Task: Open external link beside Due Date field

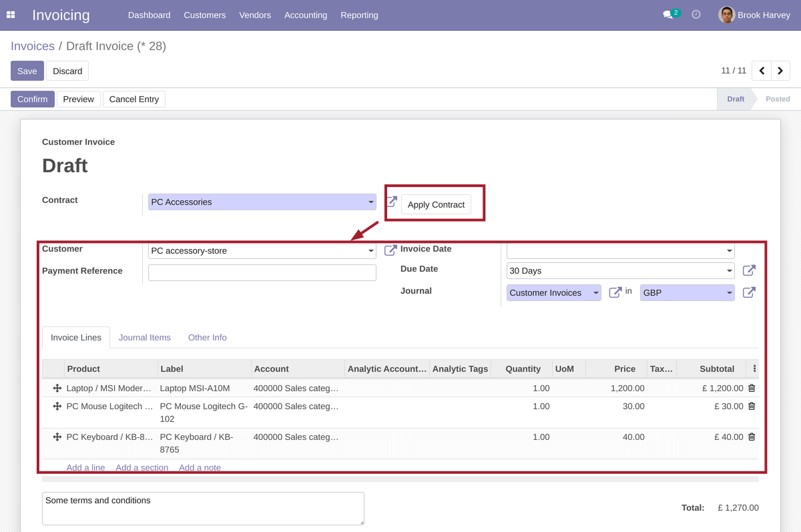Action: click(x=749, y=270)
